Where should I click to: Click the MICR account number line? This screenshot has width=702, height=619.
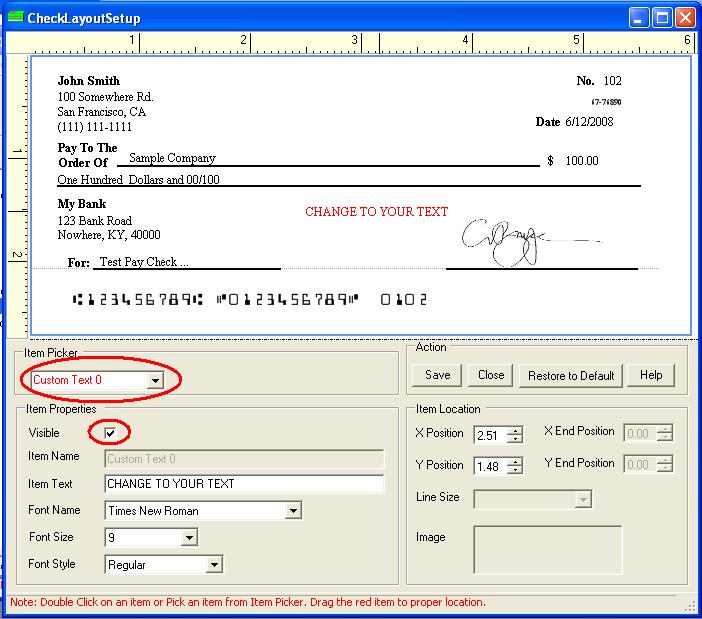[250, 299]
